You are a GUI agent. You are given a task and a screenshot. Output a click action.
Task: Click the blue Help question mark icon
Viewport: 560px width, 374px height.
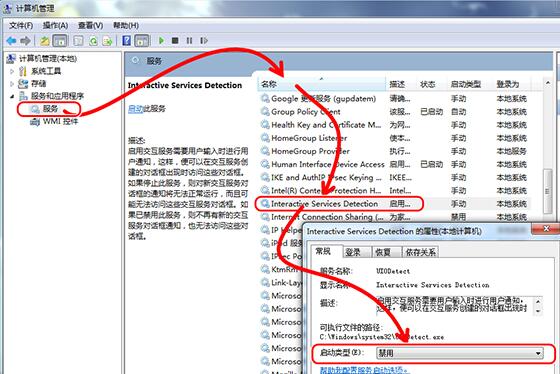click(126, 40)
